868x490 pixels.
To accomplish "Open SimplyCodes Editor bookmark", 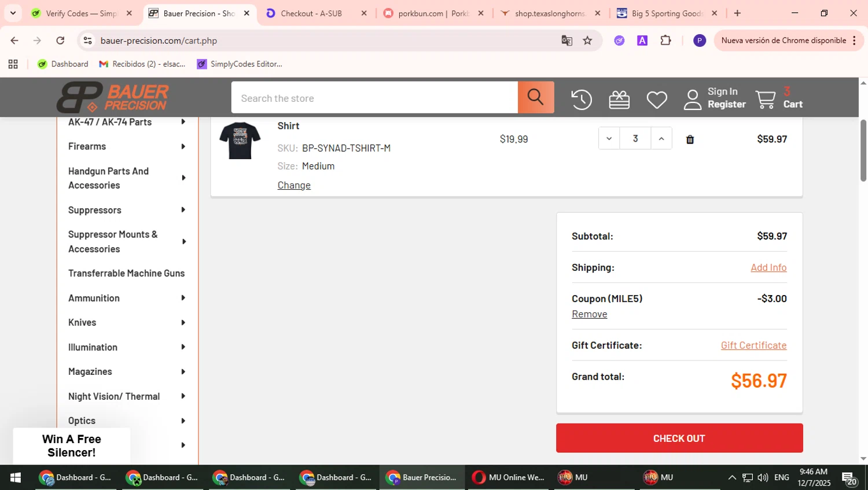I will [x=240, y=64].
